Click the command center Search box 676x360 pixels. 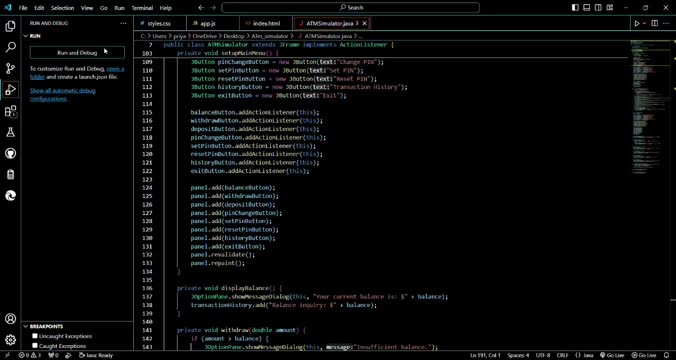pos(351,8)
